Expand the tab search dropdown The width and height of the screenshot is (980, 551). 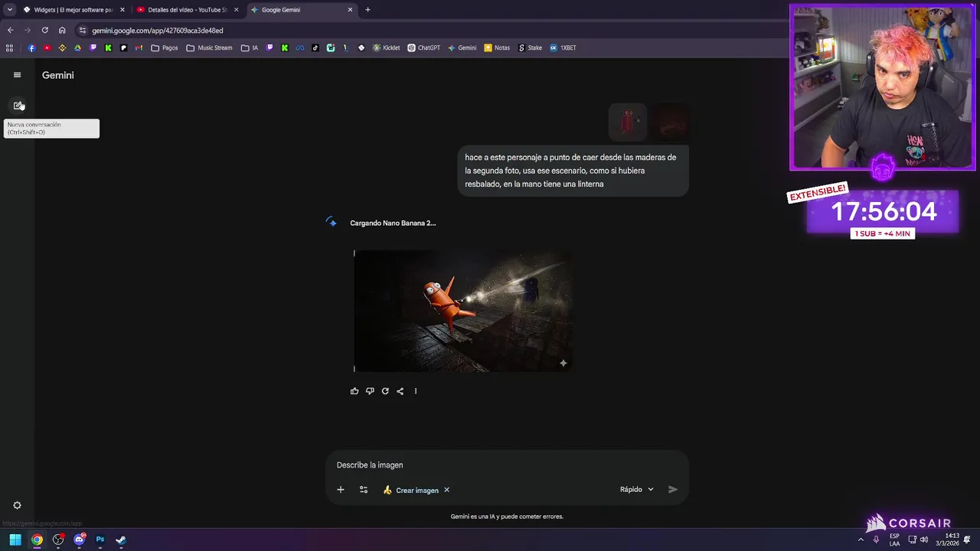(x=9, y=10)
